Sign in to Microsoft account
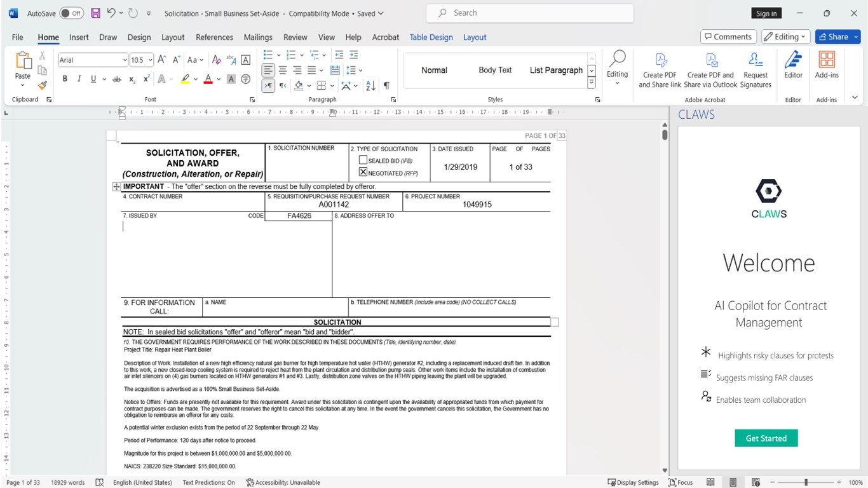 (x=766, y=13)
